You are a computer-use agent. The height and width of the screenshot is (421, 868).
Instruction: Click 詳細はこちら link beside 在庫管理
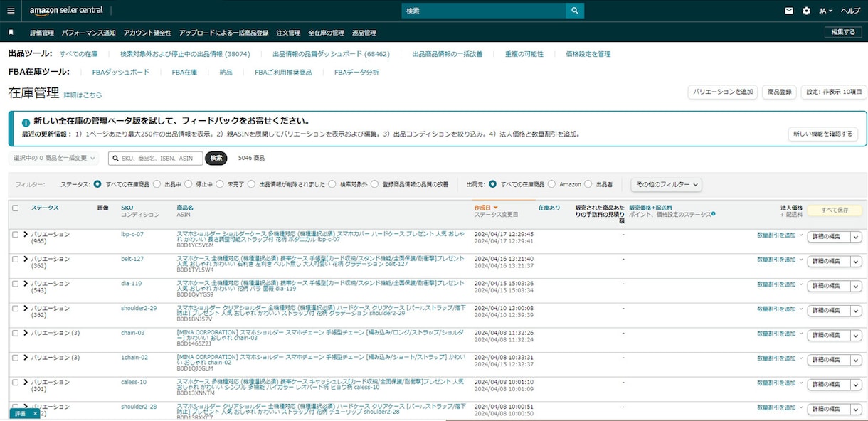pyautogui.click(x=83, y=95)
